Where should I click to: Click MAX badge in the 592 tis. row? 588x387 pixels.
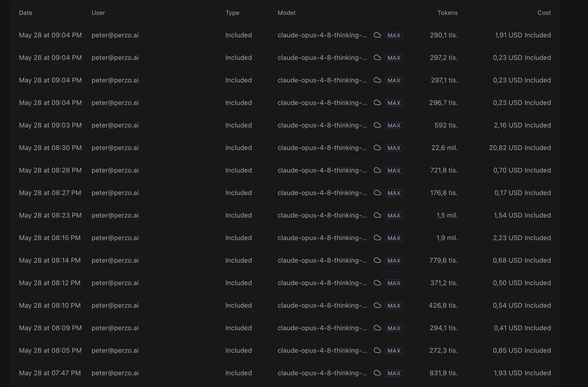(x=394, y=125)
